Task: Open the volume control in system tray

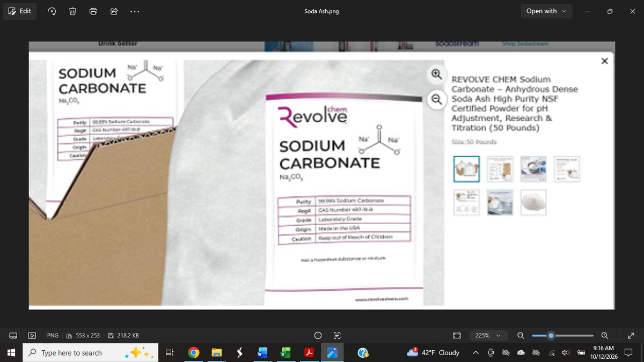Action: click(x=566, y=353)
